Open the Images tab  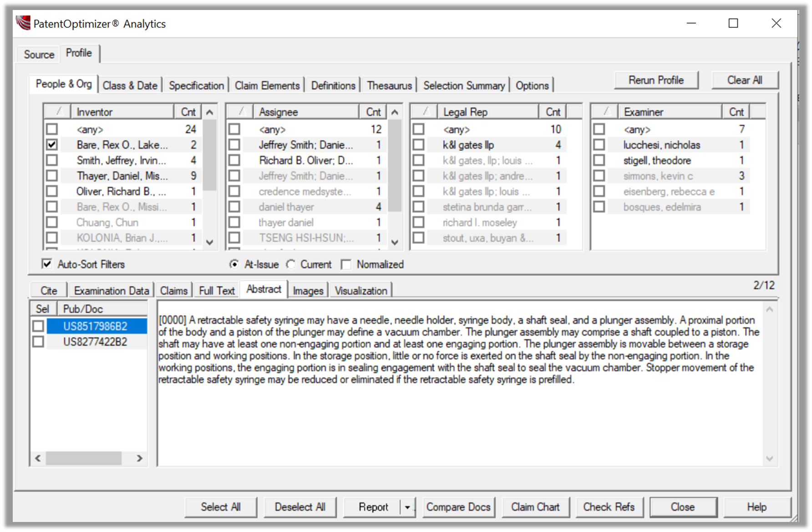coord(308,291)
